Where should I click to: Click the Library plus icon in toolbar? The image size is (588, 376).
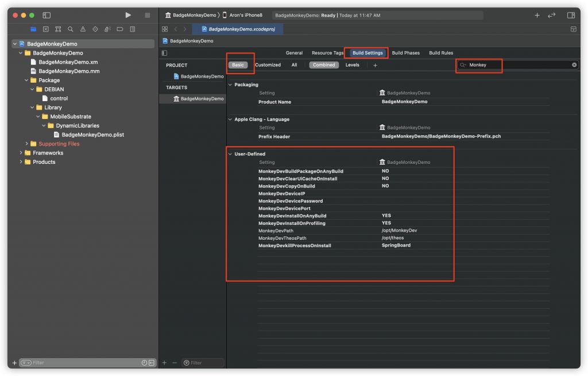click(537, 15)
